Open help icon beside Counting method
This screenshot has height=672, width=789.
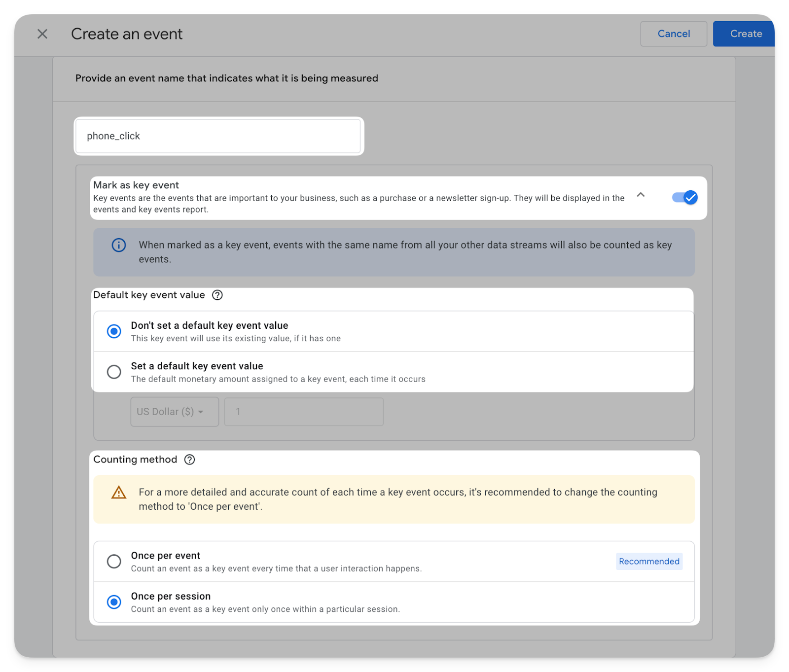189,460
